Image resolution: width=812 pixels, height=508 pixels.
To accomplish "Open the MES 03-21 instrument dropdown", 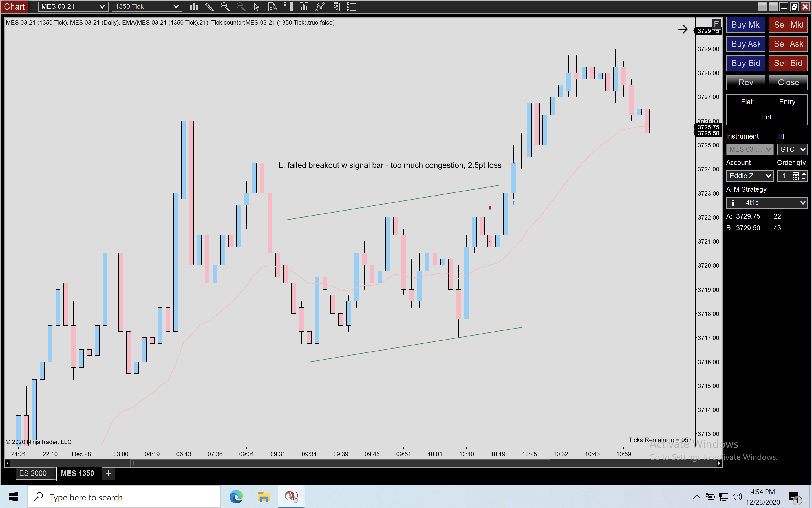I will click(x=73, y=7).
